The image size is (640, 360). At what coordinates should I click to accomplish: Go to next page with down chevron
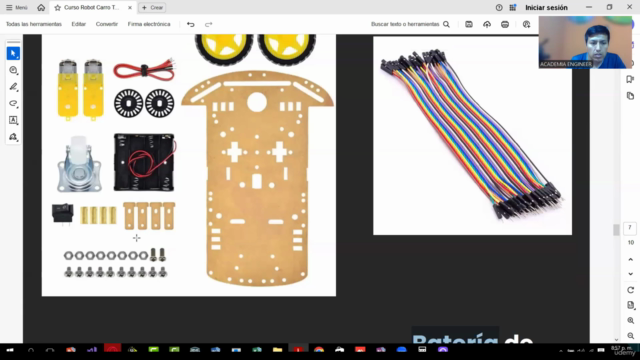pos(630,274)
